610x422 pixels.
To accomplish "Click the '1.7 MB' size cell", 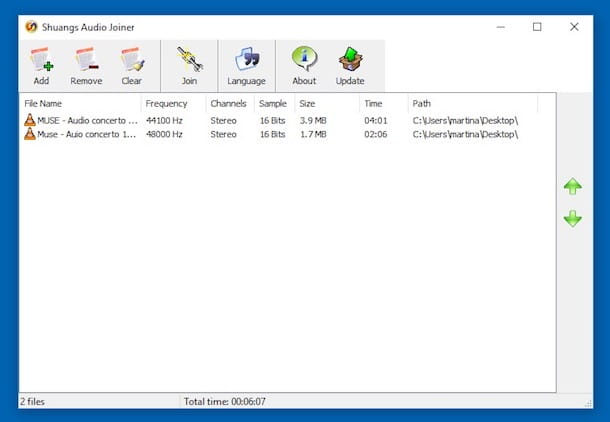I will tap(313, 134).
